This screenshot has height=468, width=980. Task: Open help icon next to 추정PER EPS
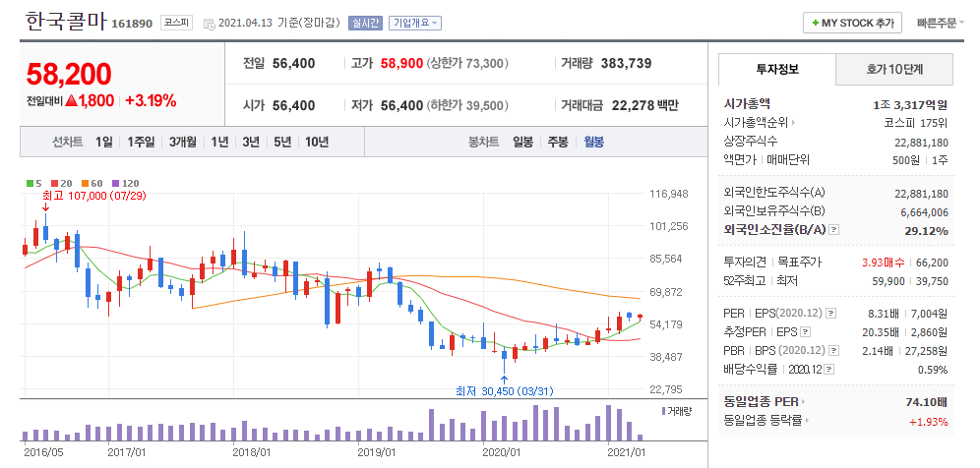806,331
